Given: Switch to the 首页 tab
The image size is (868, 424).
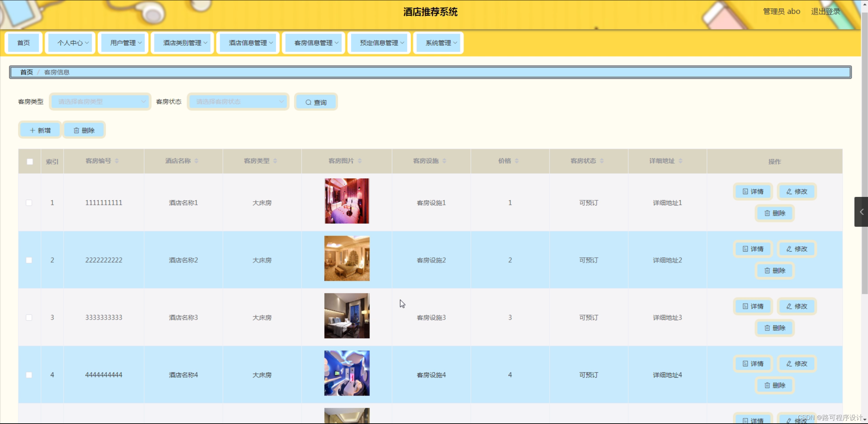Looking at the screenshot, I should click(23, 43).
